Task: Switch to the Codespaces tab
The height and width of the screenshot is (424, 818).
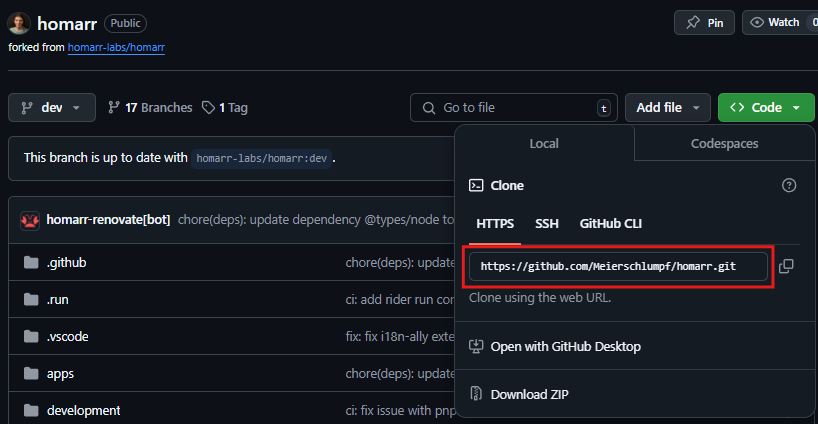Action: pos(724,144)
